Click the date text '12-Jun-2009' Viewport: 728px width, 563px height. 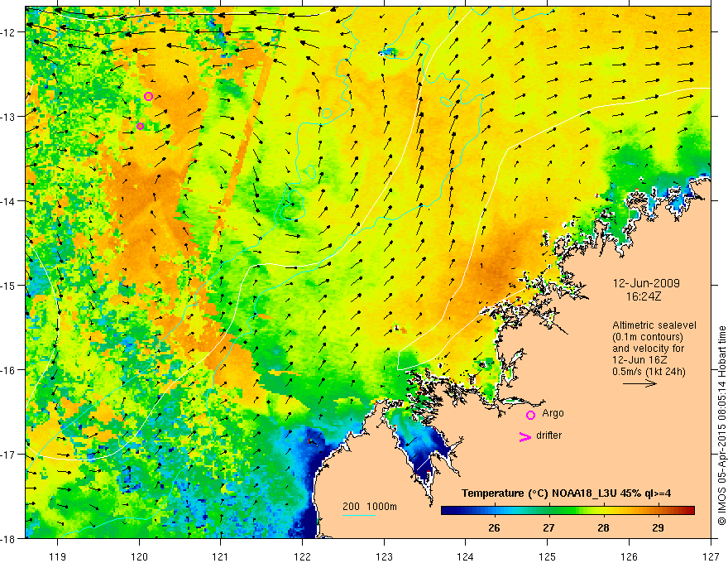tap(646, 283)
